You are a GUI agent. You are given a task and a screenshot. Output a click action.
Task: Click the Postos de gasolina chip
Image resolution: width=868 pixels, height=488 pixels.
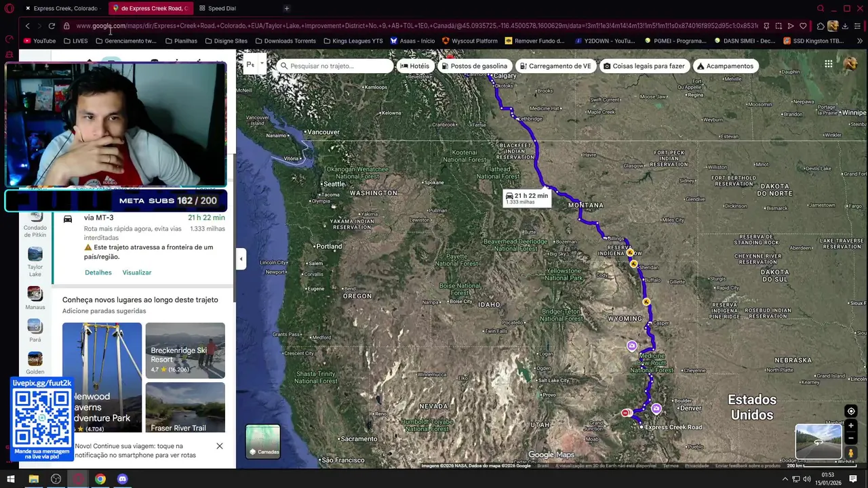pos(473,66)
